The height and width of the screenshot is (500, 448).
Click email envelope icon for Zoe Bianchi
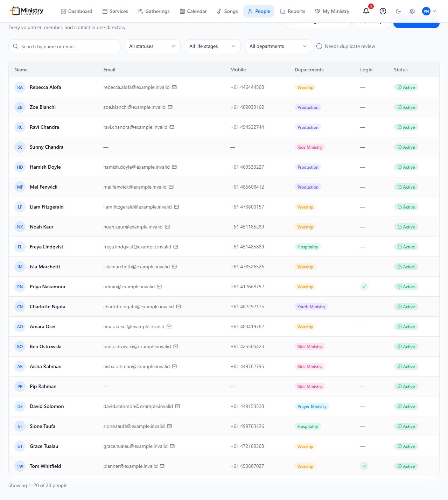tap(170, 107)
